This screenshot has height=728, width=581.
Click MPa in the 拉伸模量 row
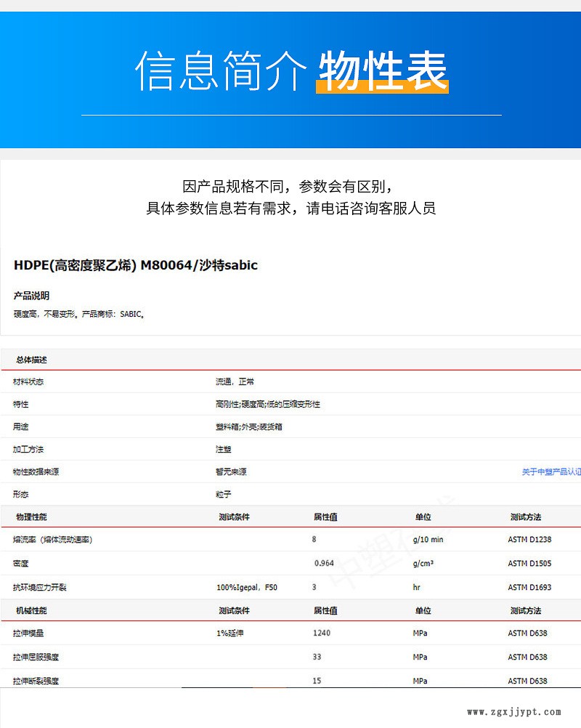point(420,634)
